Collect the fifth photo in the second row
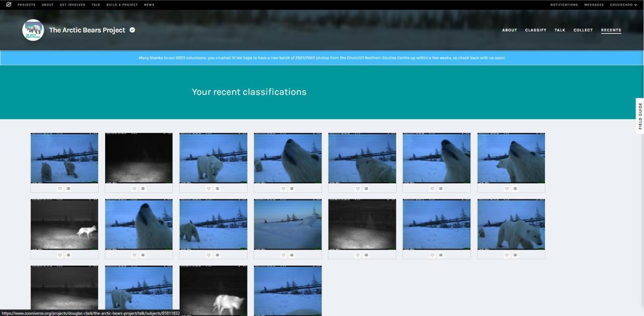Viewport: 644px width, 316px height. [366, 255]
